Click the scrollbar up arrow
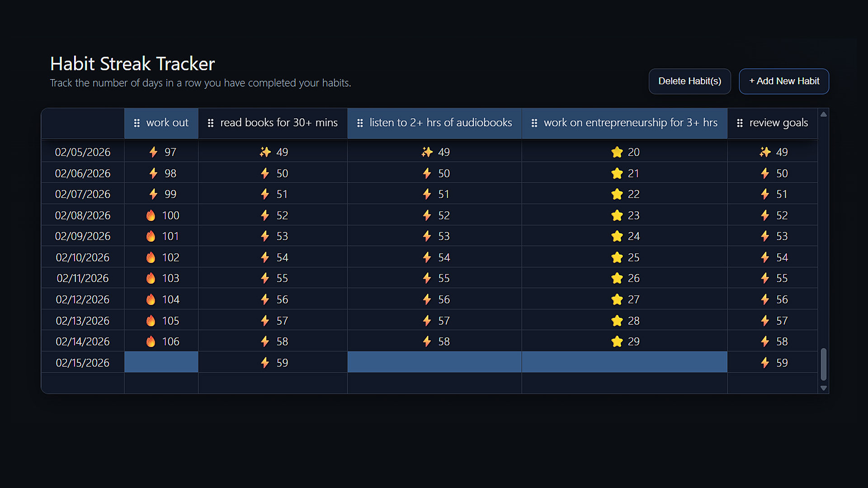The image size is (868, 488). point(824,114)
